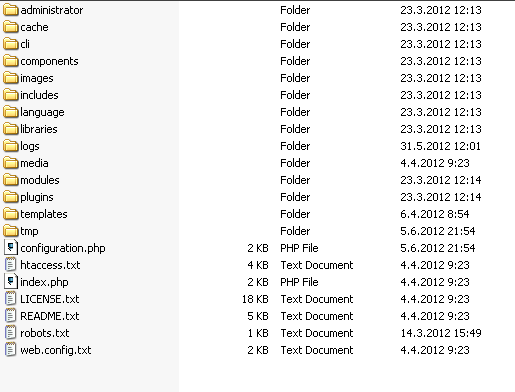Select the libraries folder name
The image size is (515, 392).
(x=39, y=129)
